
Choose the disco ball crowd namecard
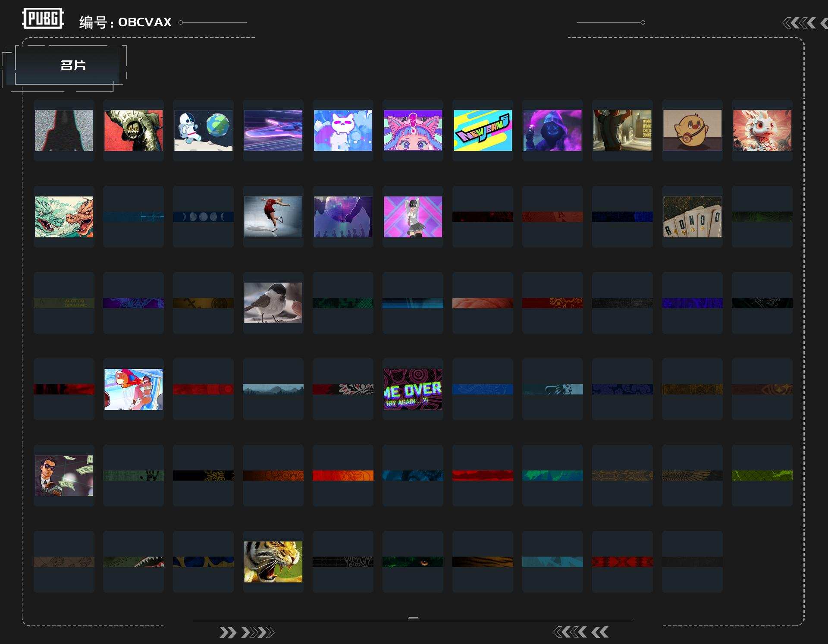(x=343, y=217)
